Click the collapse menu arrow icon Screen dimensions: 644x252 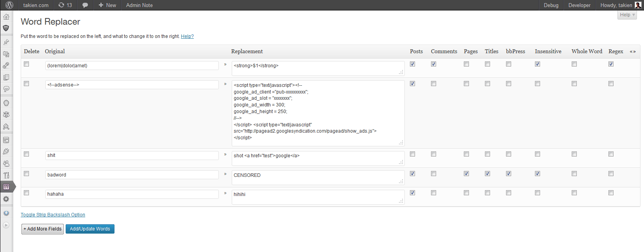pos(6,225)
